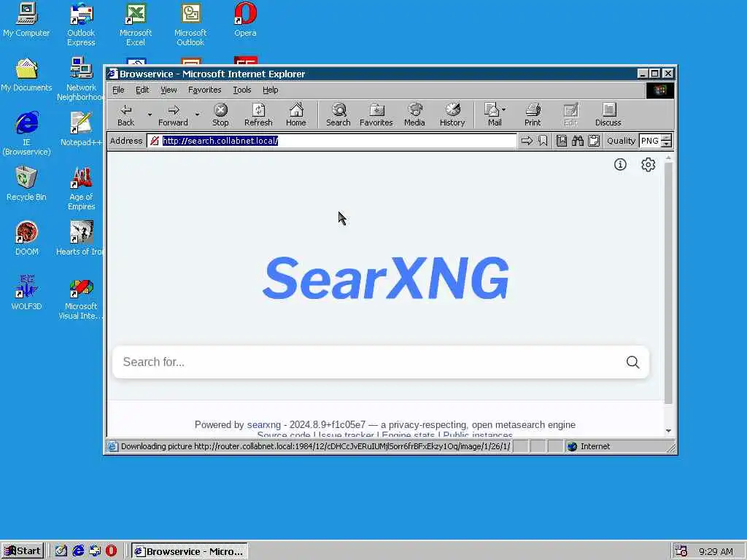The height and width of the screenshot is (560, 747).
Task: Select Age of Empires desktop icon
Action: [x=81, y=189]
